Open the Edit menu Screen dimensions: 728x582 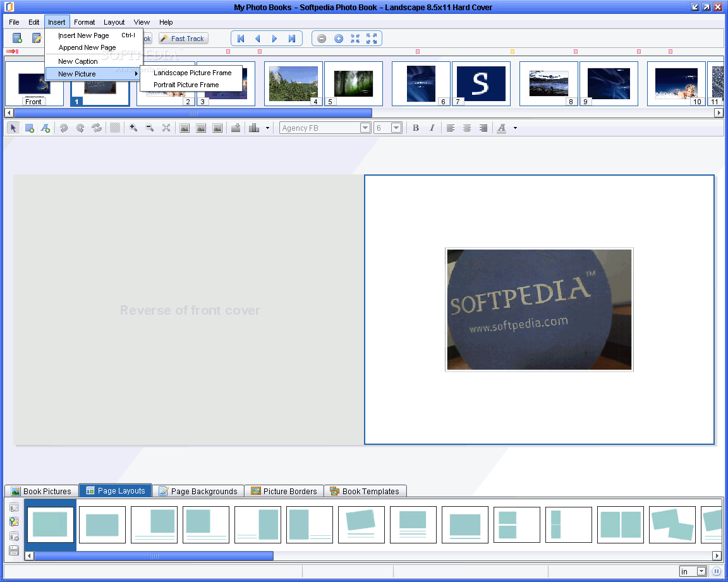point(34,22)
